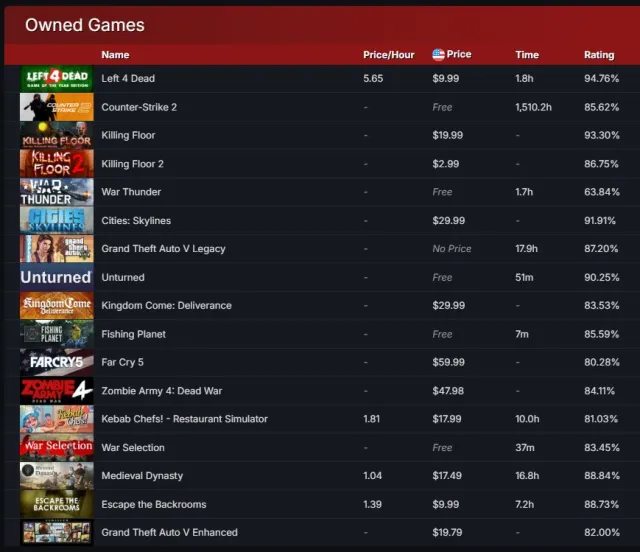640x552 pixels.
Task: Select the War Thunder name text
Action: point(131,192)
